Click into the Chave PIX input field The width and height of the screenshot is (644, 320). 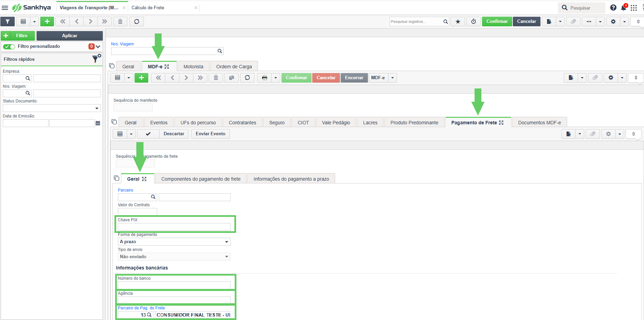[x=174, y=227]
